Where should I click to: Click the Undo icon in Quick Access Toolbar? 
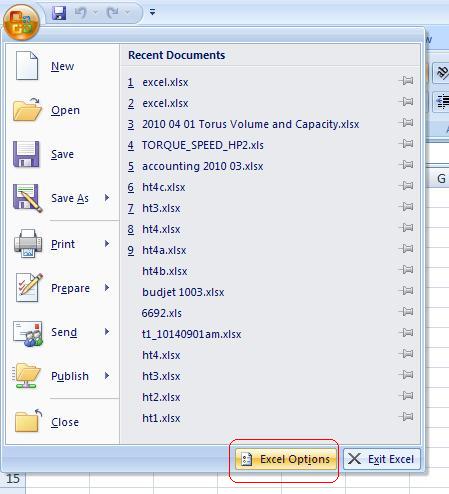[80, 13]
